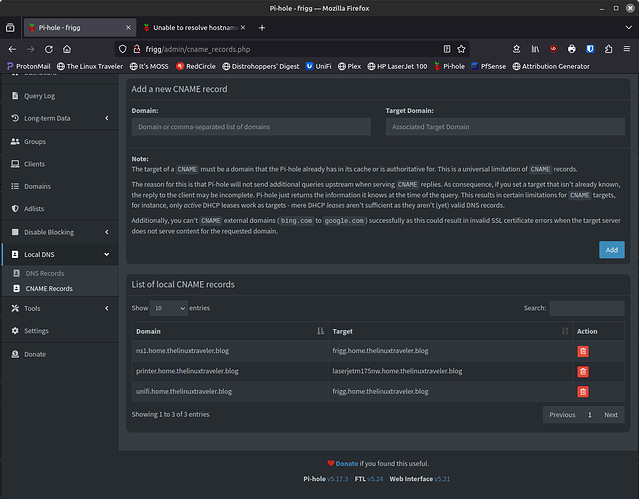Open DNS Records in the sidebar
Screen dimensions: 639x499
coord(45,273)
